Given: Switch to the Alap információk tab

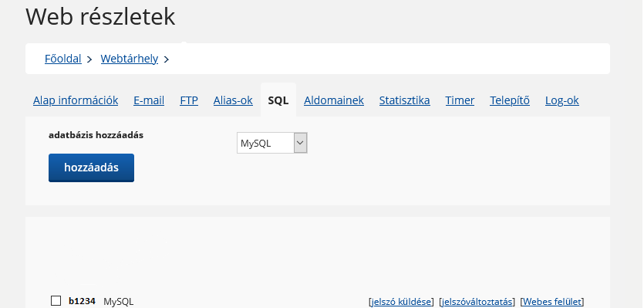Looking at the screenshot, I should (x=76, y=100).
